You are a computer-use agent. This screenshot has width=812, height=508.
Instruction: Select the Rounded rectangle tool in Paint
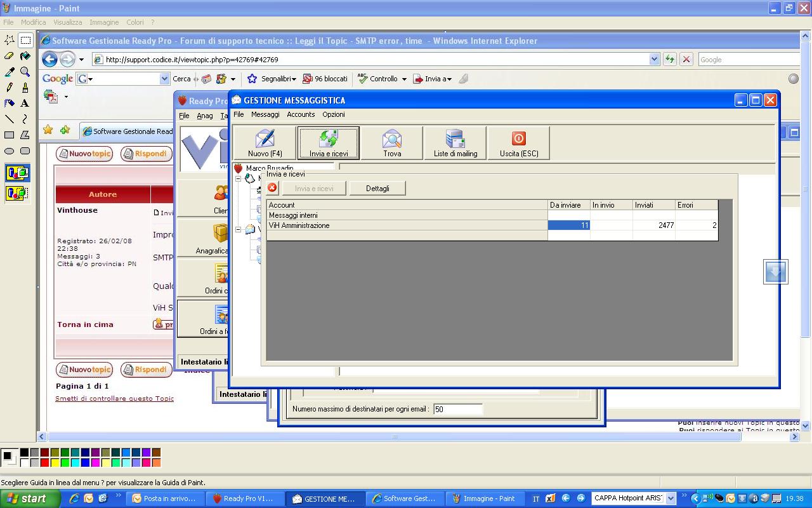point(25,150)
